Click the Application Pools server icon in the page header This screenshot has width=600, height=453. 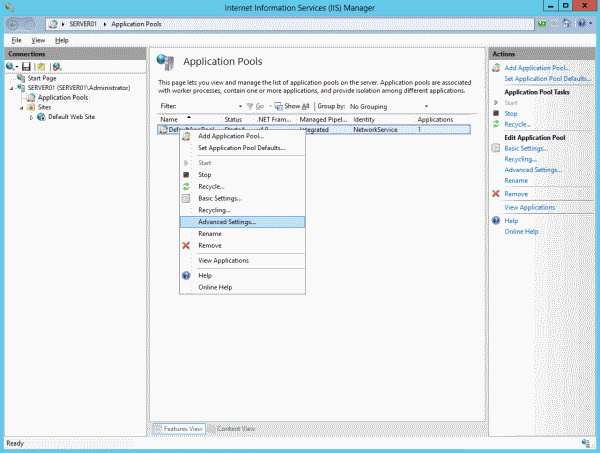[166, 62]
